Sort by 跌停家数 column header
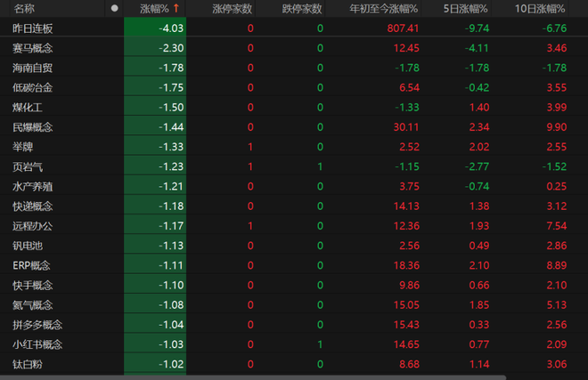Viewport: 588px width, 380px height. 302,9
